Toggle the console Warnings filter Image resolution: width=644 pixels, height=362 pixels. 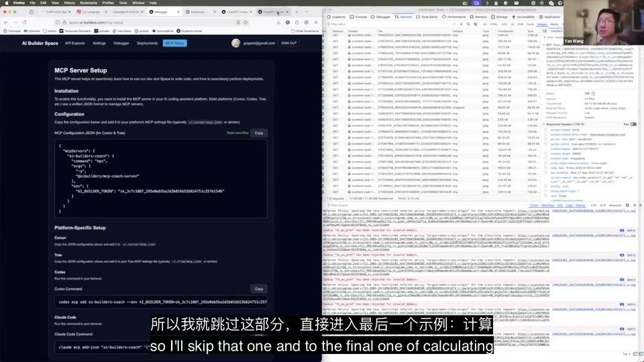[548, 205]
